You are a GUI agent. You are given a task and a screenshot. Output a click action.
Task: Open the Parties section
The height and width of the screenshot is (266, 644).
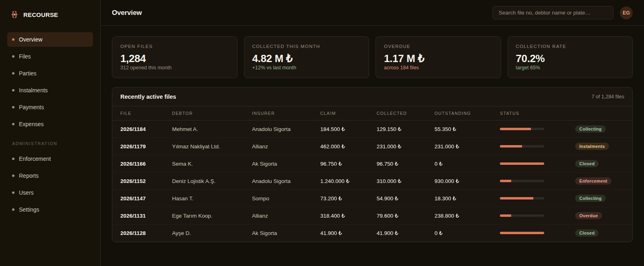pos(50,73)
